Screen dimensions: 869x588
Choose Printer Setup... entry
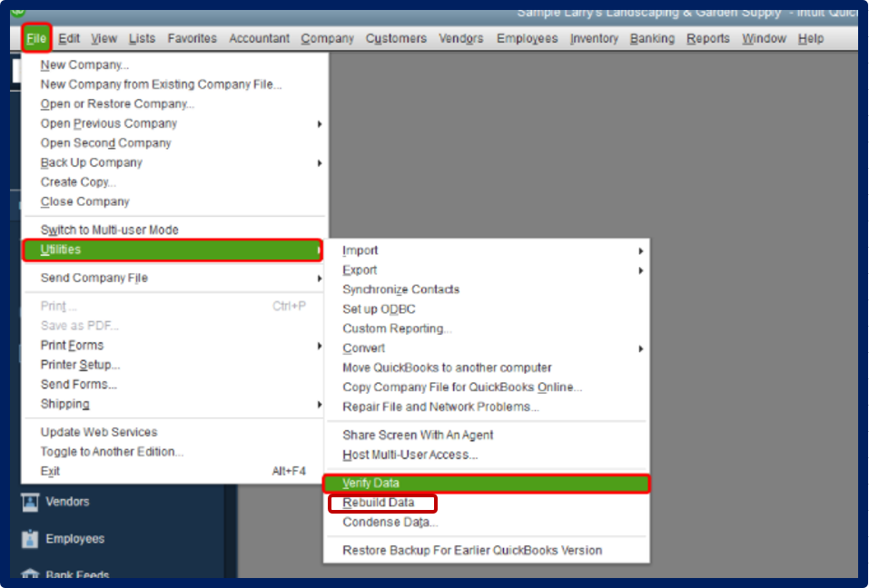coord(173,365)
